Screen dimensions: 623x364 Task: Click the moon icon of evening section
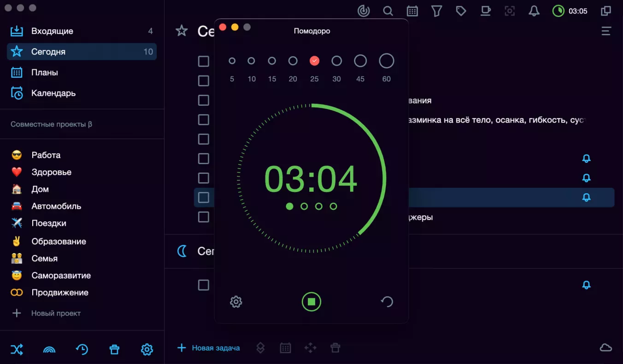pyautogui.click(x=182, y=251)
